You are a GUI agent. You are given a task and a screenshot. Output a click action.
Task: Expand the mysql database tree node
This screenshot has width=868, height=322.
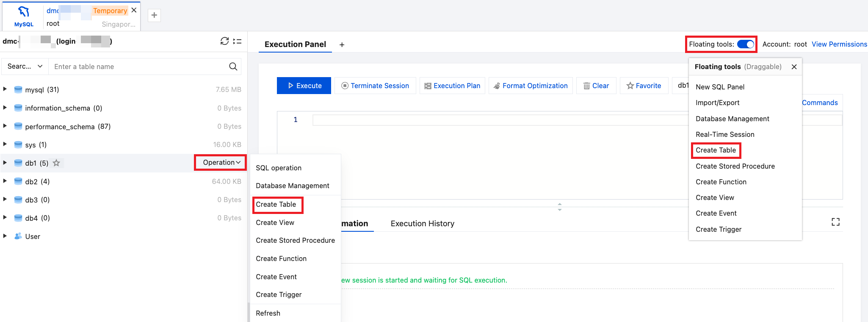point(5,89)
